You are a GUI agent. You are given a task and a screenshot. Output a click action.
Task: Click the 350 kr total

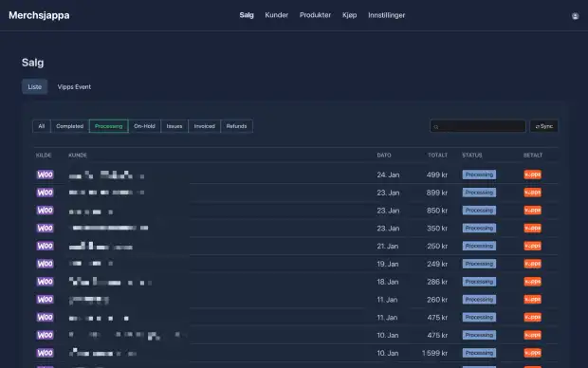coord(437,228)
